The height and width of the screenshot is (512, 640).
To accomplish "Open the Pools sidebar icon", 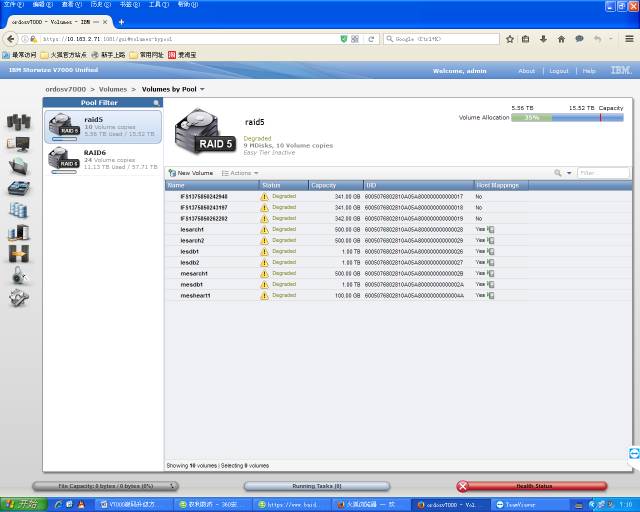I will 18,166.
